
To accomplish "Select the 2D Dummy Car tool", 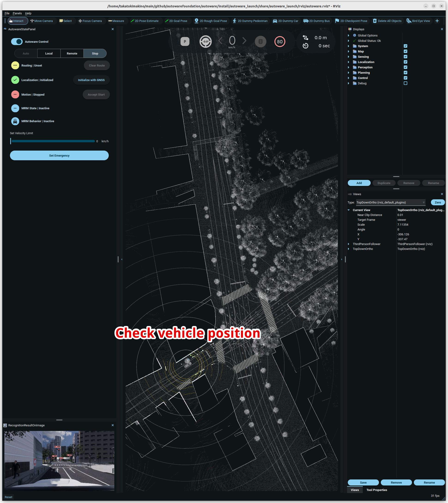I will point(285,21).
